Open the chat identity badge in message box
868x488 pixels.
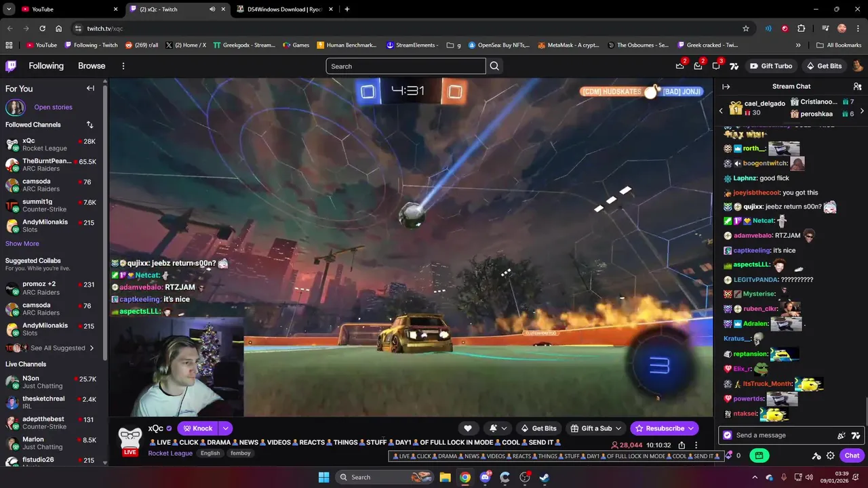(728, 435)
